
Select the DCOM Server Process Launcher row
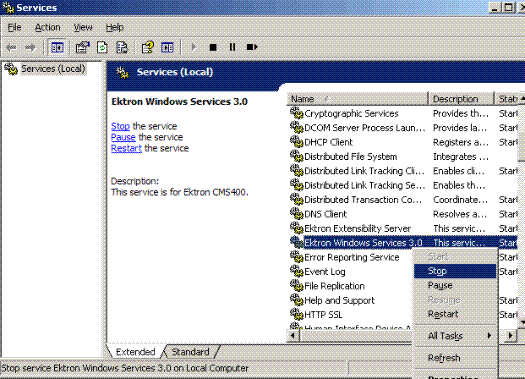[403, 128]
